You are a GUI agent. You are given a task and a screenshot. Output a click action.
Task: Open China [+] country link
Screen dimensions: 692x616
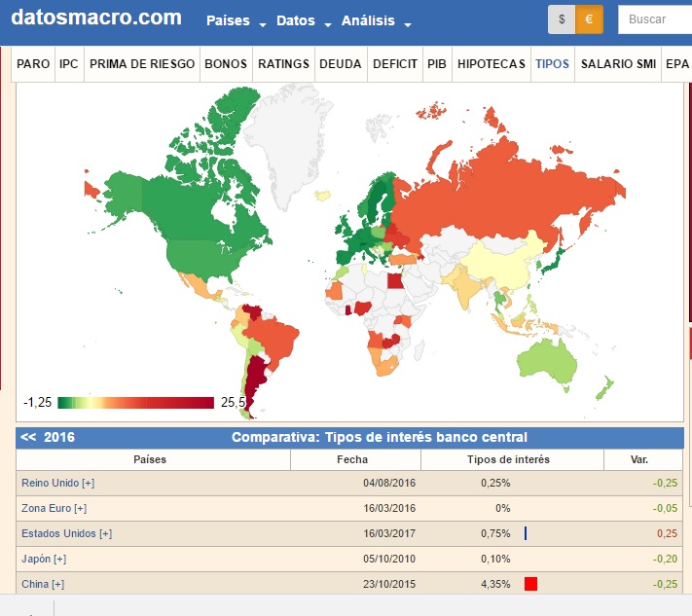(43, 584)
